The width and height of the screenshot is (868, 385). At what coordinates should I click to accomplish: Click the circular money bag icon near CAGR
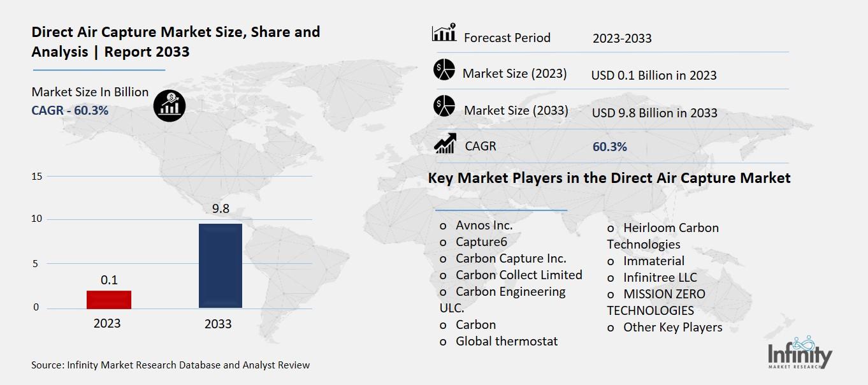coord(169,105)
